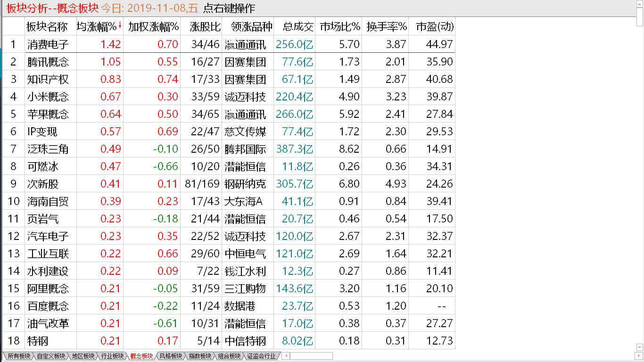Click leading stock 三江购物
This screenshot has height=362, width=644.
pos(245,288)
